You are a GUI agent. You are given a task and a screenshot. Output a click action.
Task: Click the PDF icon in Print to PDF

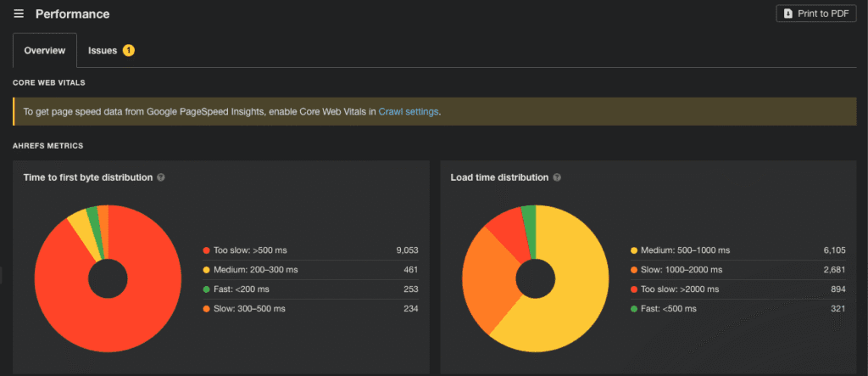coord(787,14)
